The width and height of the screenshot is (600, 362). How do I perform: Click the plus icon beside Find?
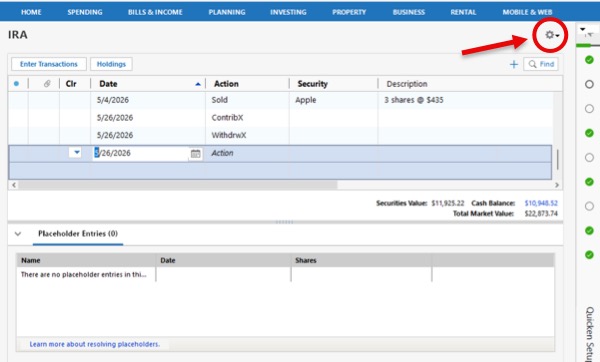pos(514,64)
